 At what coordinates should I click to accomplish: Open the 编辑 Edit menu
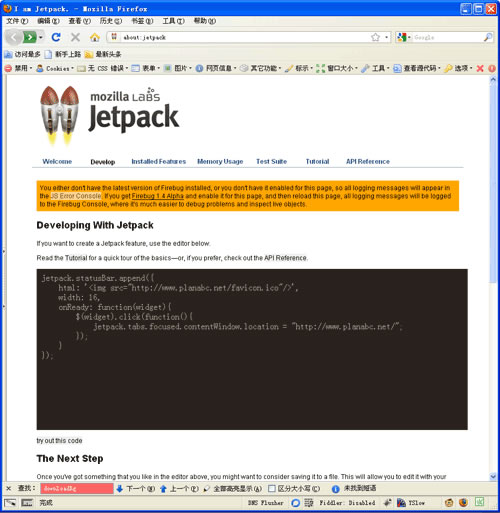pyautogui.click(x=48, y=21)
